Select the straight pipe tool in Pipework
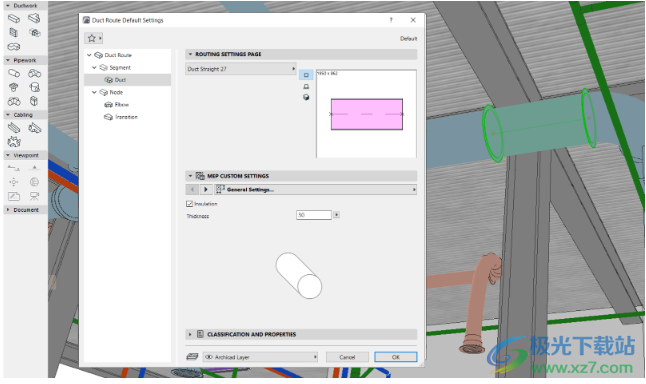 pyautogui.click(x=14, y=73)
